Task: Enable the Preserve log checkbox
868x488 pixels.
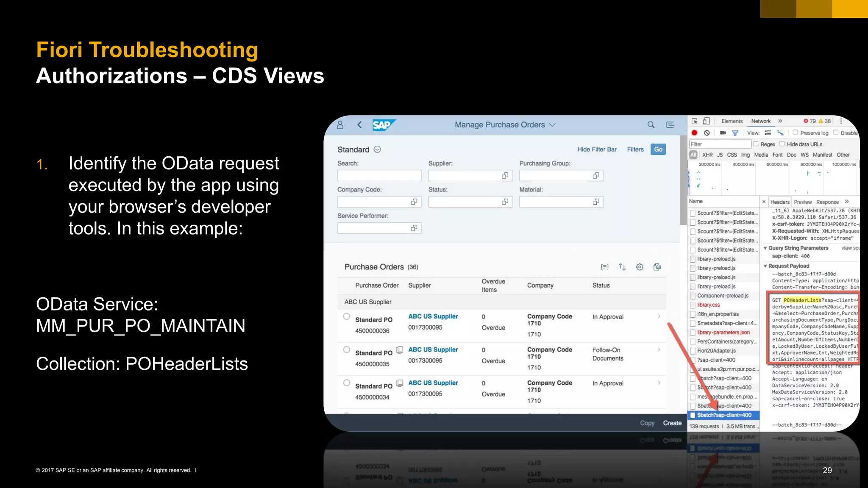Action: click(796, 133)
